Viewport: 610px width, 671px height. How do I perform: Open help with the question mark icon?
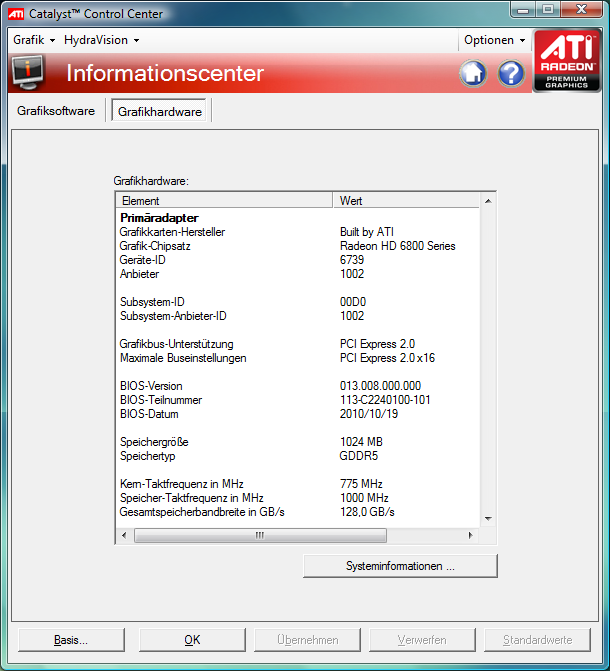pos(511,73)
